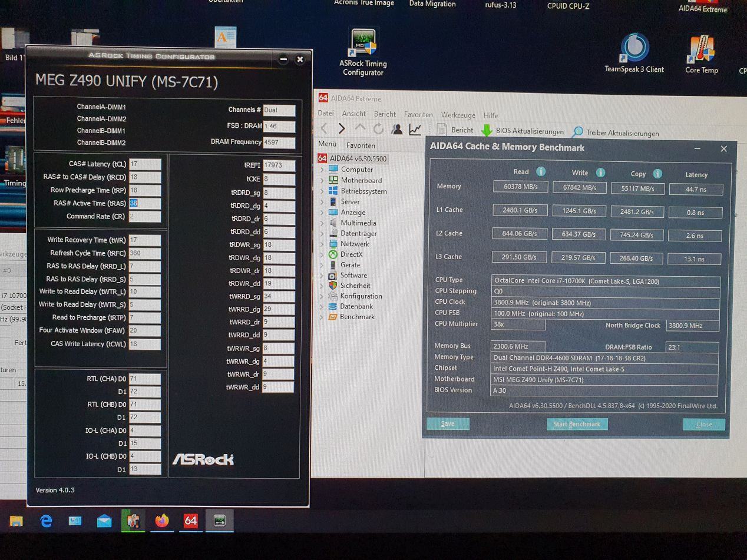The height and width of the screenshot is (560, 747).
Task: Expand the Benchmark tree node
Action: pyautogui.click(x=322, y=317)
